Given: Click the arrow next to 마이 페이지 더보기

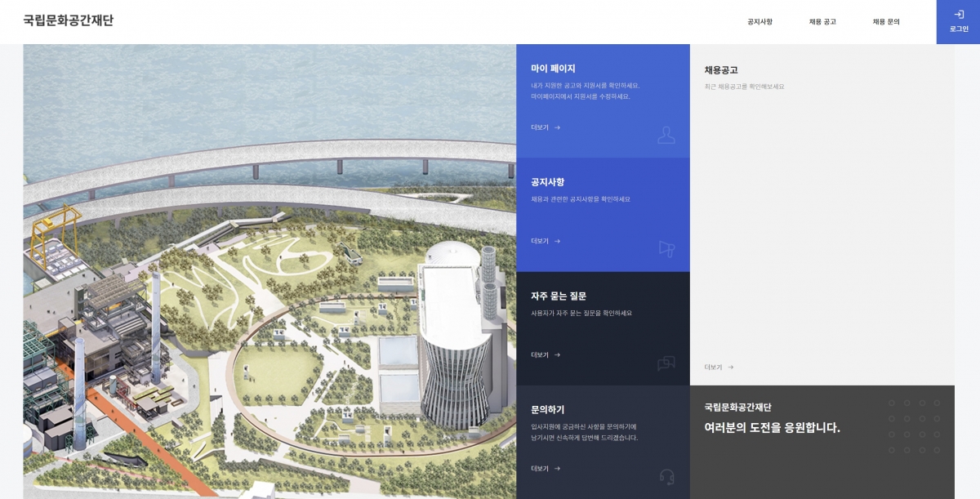Looking at the screenshot, I should coord(557,127).
